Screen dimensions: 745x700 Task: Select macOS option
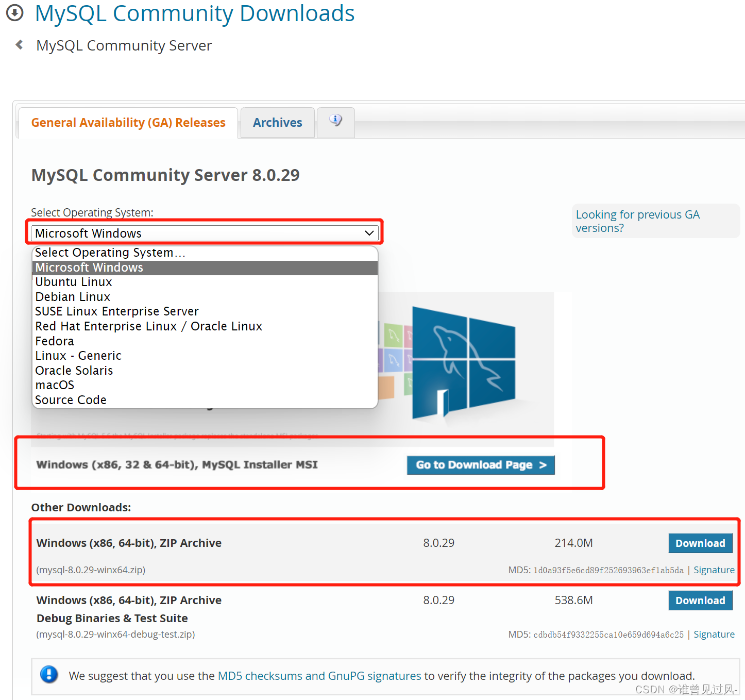205,385
